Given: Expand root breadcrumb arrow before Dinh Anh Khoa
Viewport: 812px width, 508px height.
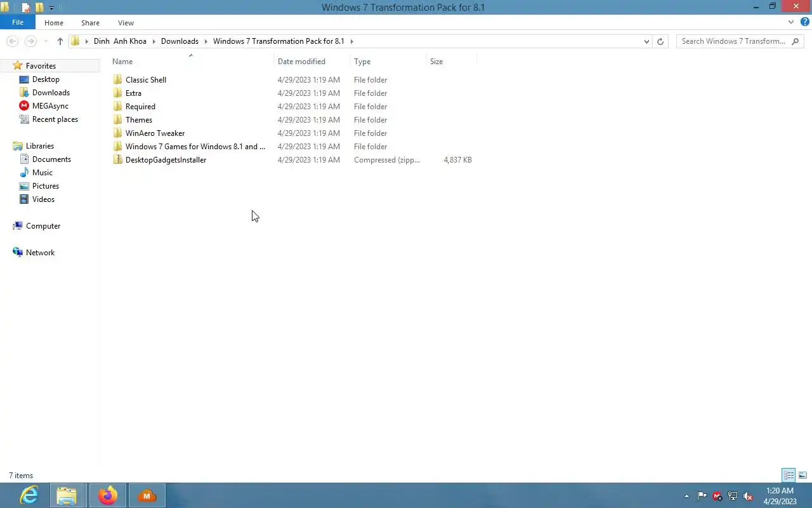Looking at the screenshot, I should coord(87,41).
